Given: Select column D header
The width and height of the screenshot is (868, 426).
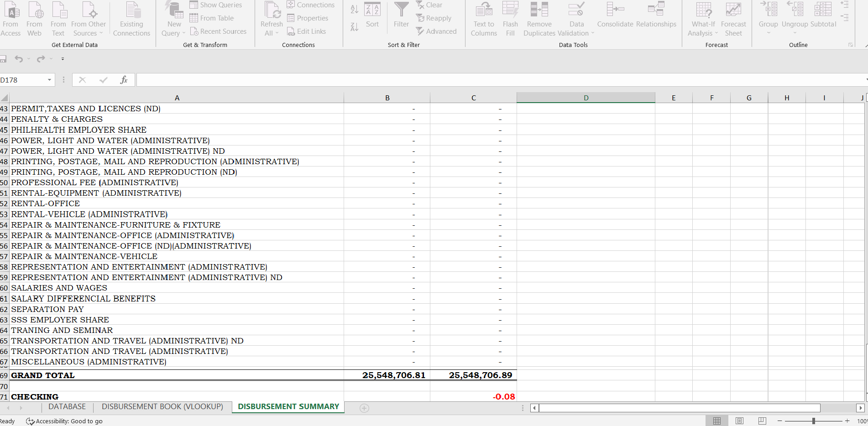Looking at the screenshot, I should (x=586, y=98).
